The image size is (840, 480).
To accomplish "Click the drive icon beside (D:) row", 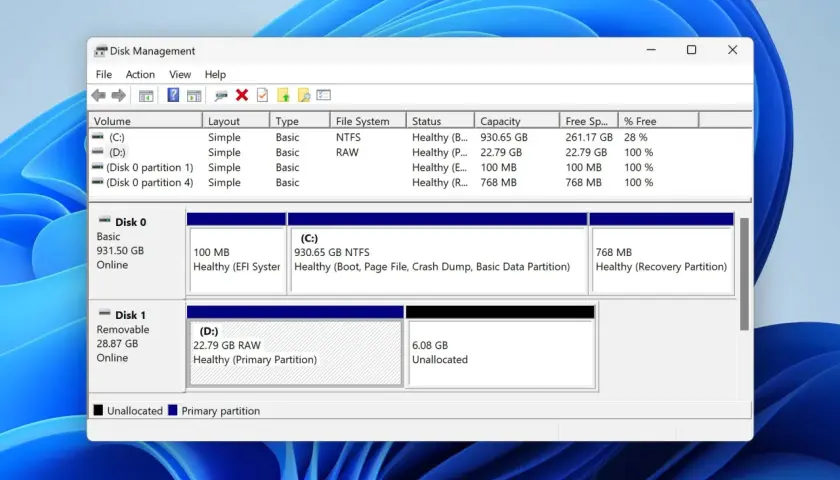I will [98, 152].
